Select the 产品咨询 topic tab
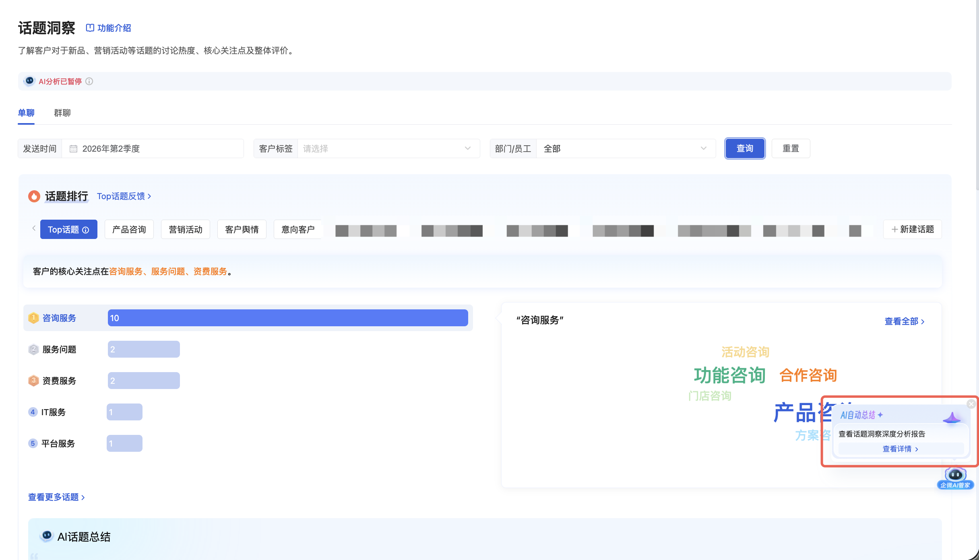The width and height of the screenshot is (979, 560). pyautogui.click(x=129, y=229)
